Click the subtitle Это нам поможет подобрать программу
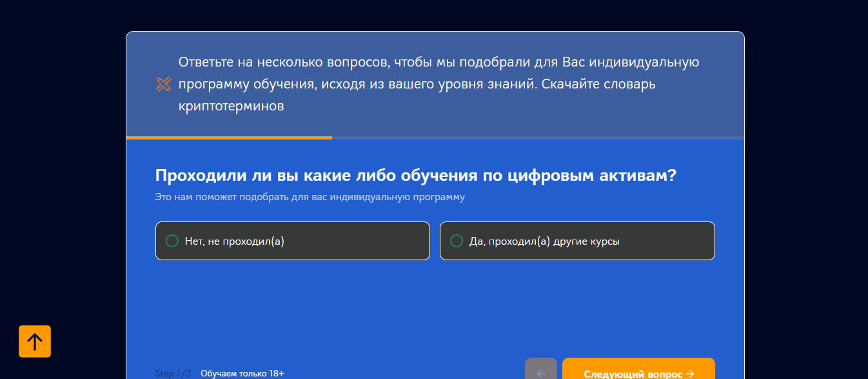 click(x=310, y=197)
